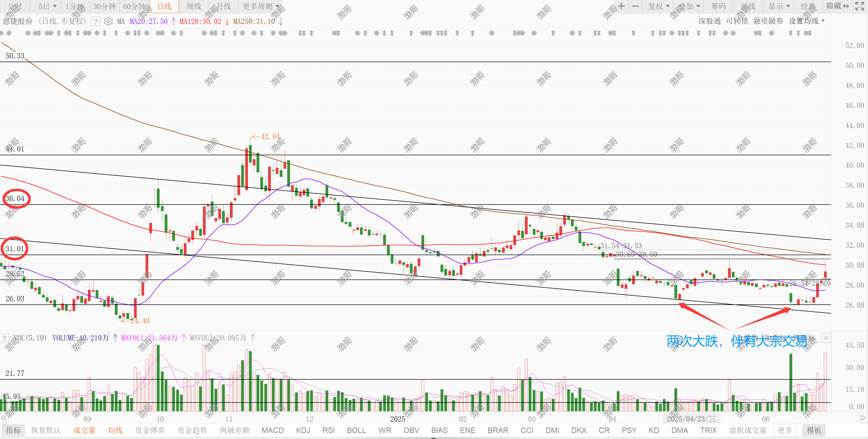Activate 画线 drawing tool
This screenshot has height=439, width=868.
point(748,6)
